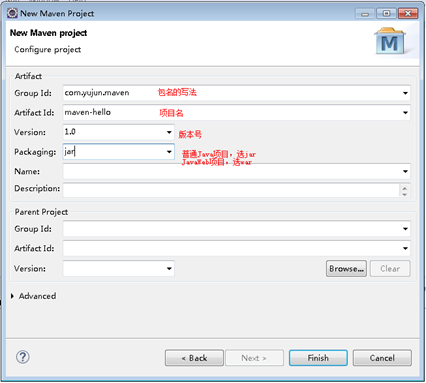This screenshot has width=426, height=383.
Task: Open the Packaging dropdown arrow
Action: coord(169,152)
